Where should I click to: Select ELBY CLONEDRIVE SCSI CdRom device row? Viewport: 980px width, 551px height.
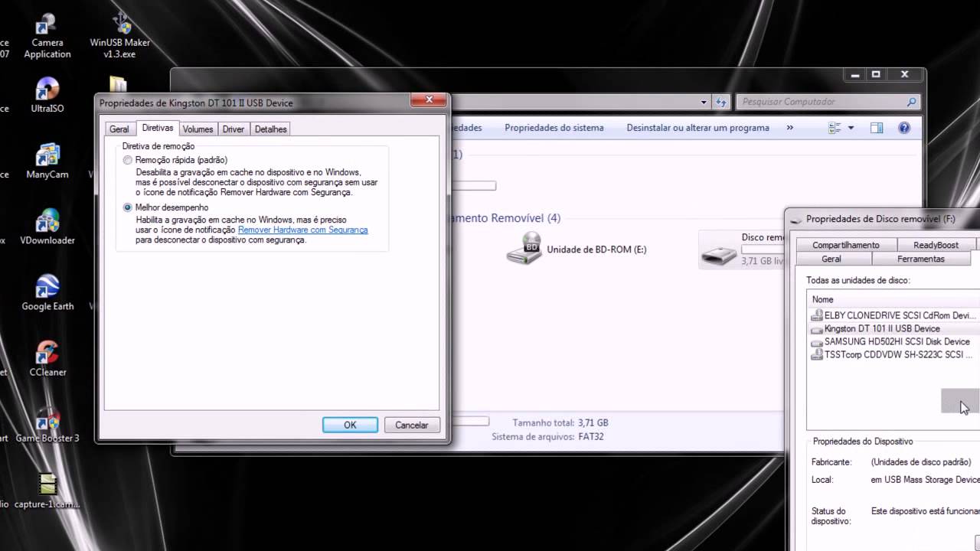(894, 315)
